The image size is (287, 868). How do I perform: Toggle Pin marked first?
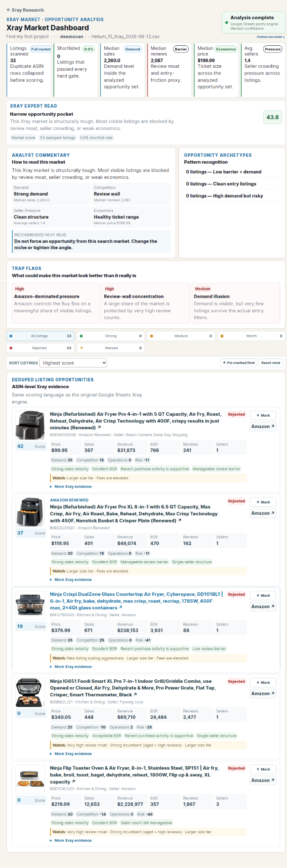coord(239,363)
